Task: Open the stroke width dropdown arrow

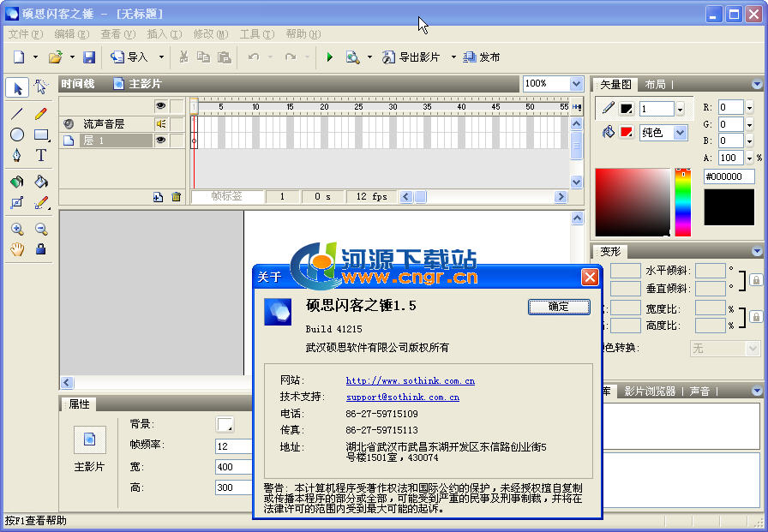Action: 680,109
